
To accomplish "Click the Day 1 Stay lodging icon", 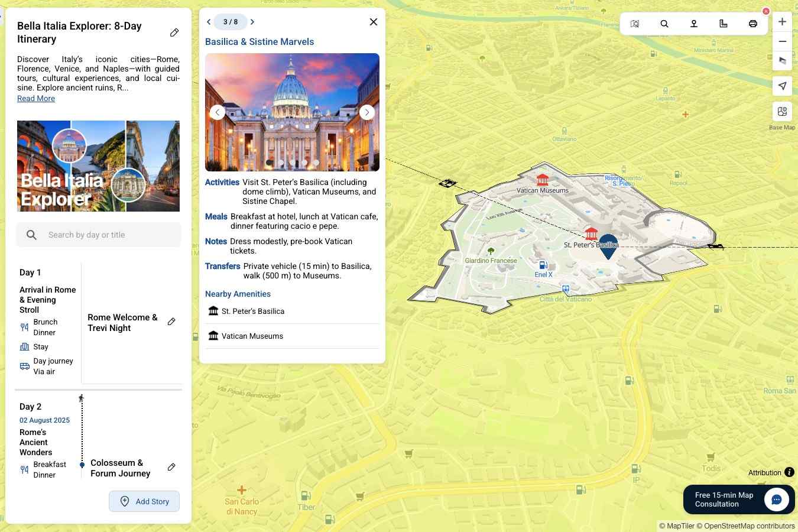I will (24, 347).
